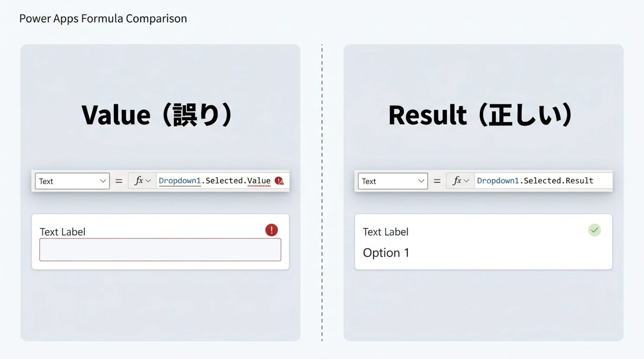Click the red error icon in the Value formula bar
The image size is (644, 359).
[280, 181]
